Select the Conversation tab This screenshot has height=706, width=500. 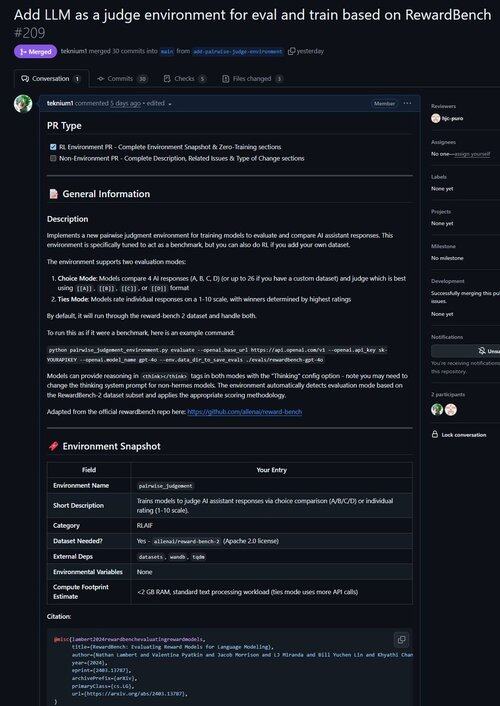pos(51,79)
